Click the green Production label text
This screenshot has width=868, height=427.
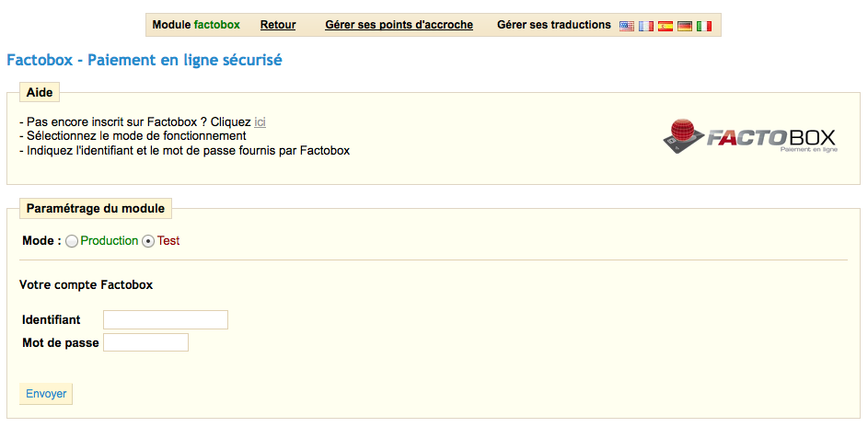pos(110,240)
